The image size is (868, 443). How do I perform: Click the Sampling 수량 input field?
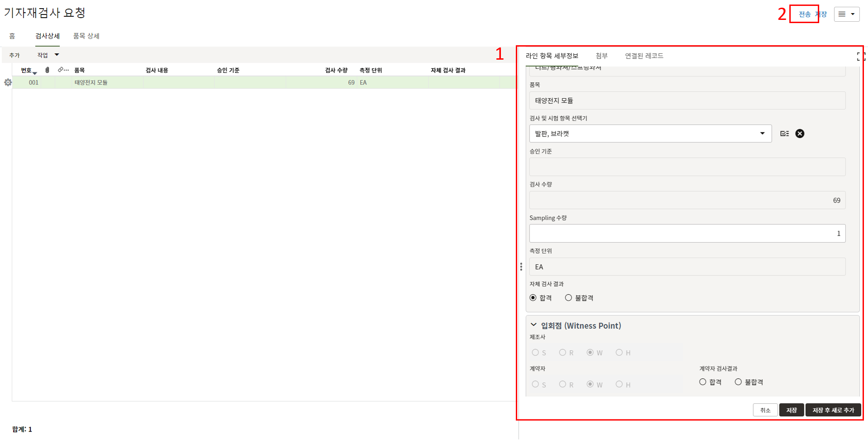tap(687, 233)
